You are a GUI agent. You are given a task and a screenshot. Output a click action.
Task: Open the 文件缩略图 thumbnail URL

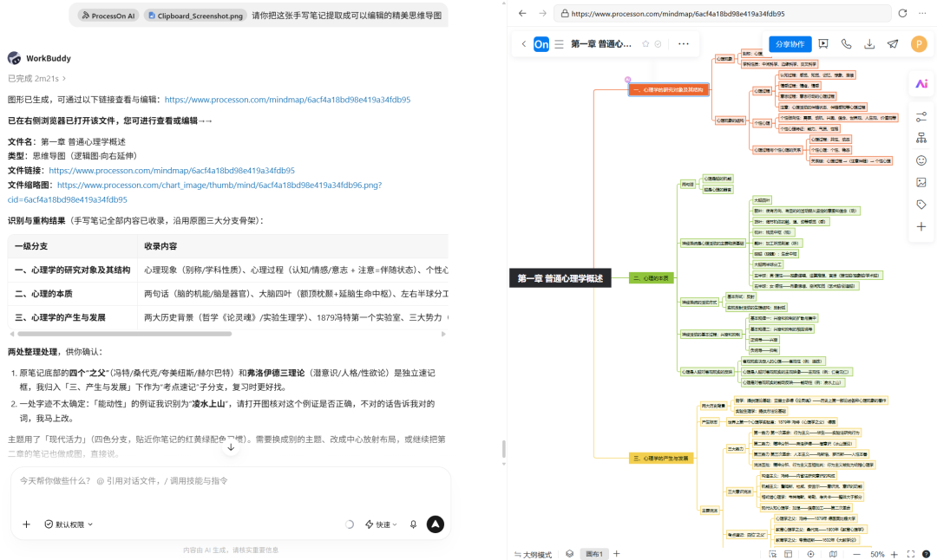[220, 185]
